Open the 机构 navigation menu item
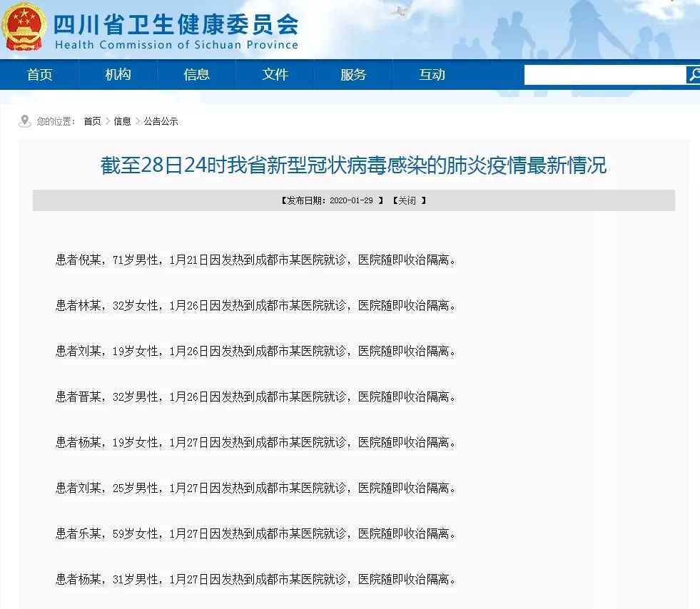 click(x=118, y=74)
